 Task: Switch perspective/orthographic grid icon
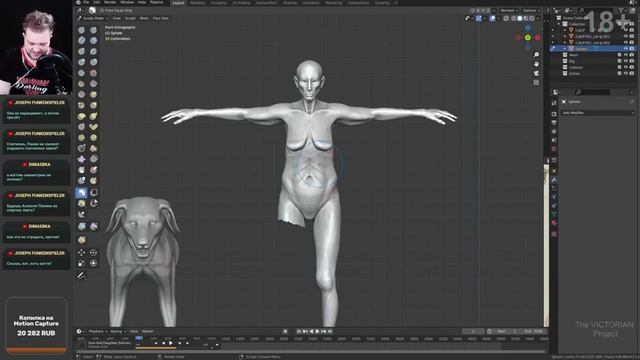pyautogui.click(x=536, y=83)
